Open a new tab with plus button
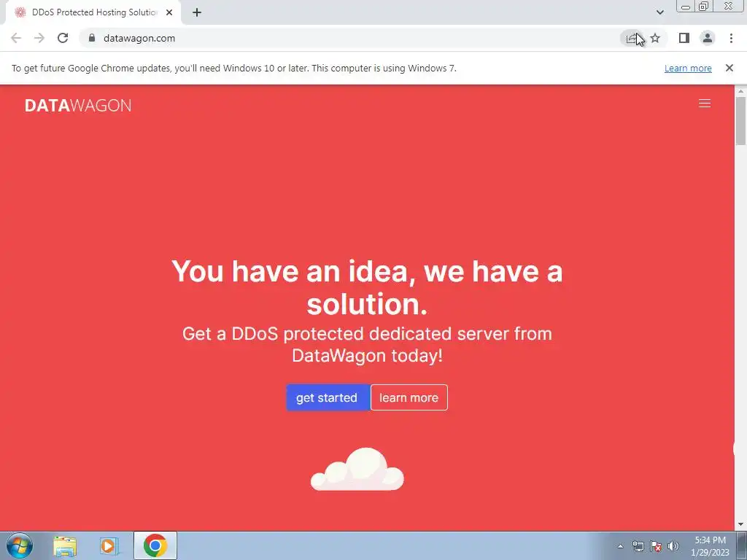 click(197, 12)
